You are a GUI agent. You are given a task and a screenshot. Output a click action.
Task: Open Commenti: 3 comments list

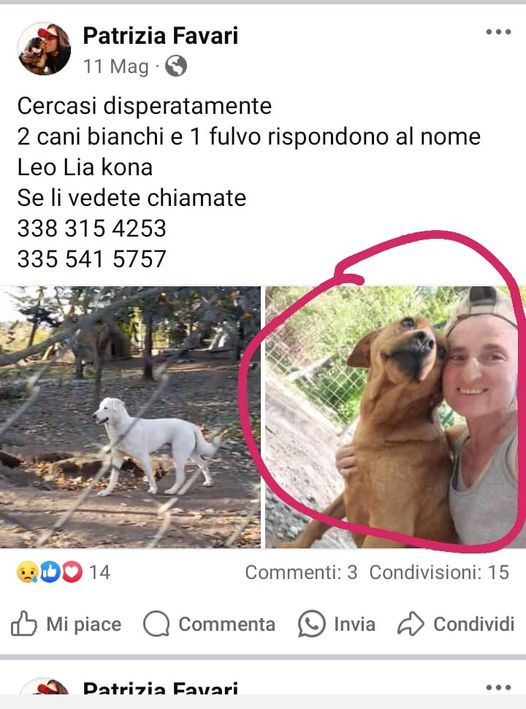coord(301,572)
